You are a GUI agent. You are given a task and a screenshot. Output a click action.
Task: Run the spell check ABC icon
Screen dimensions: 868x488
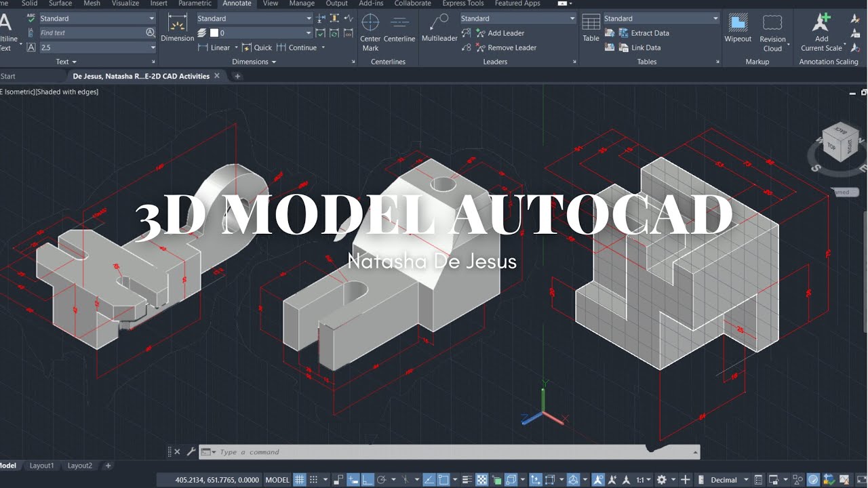point(31,18)
